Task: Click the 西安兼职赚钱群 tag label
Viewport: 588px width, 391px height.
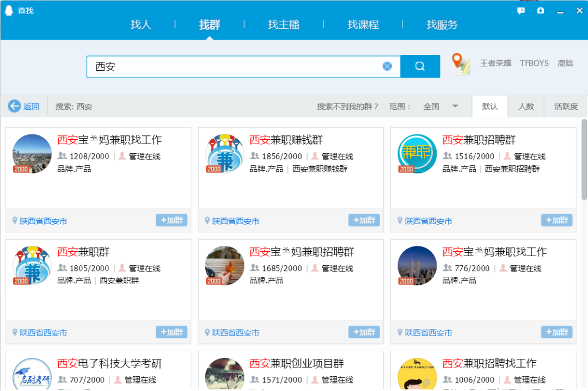Action: 320,169
